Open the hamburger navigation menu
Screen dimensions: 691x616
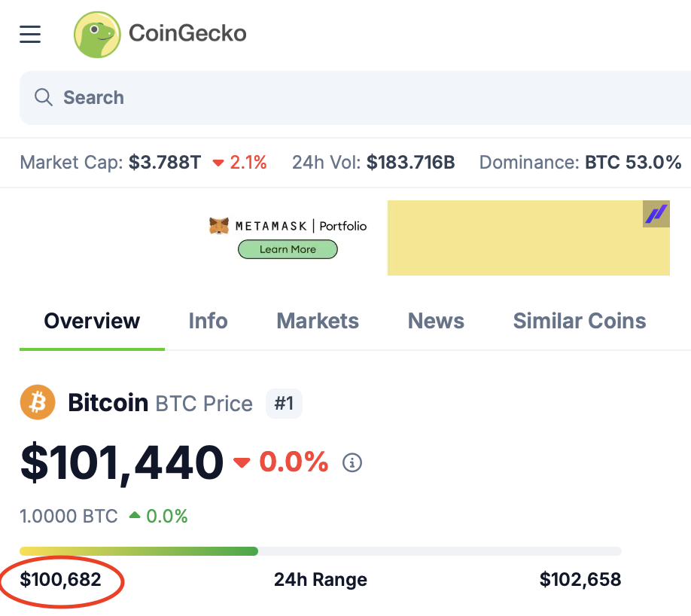click(30, 35)
